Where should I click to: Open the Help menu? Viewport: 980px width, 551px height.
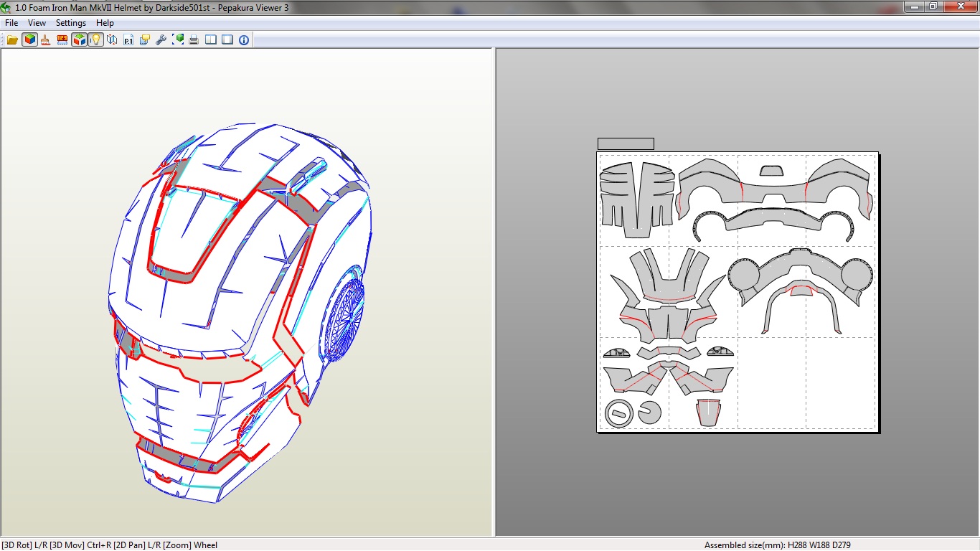(x=105, y=23)
